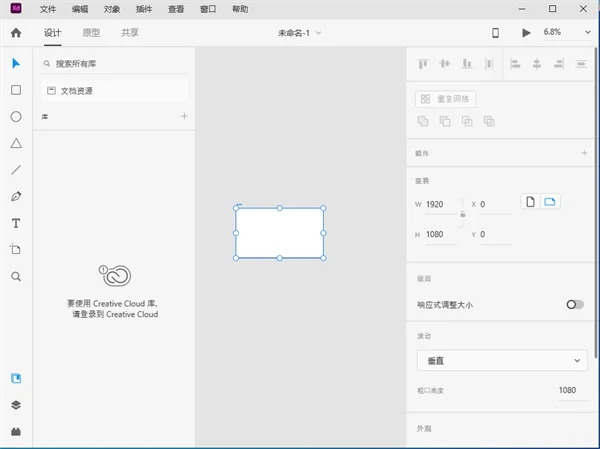Enable 响应式调整大小 switch
Viewport: 600px width, 449px height.
(575, 304)
